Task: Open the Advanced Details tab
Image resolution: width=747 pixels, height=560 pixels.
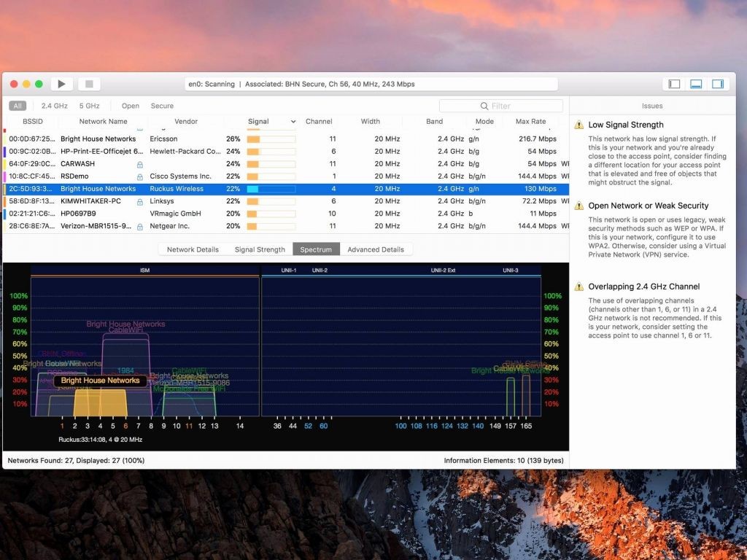Action: 376,249
